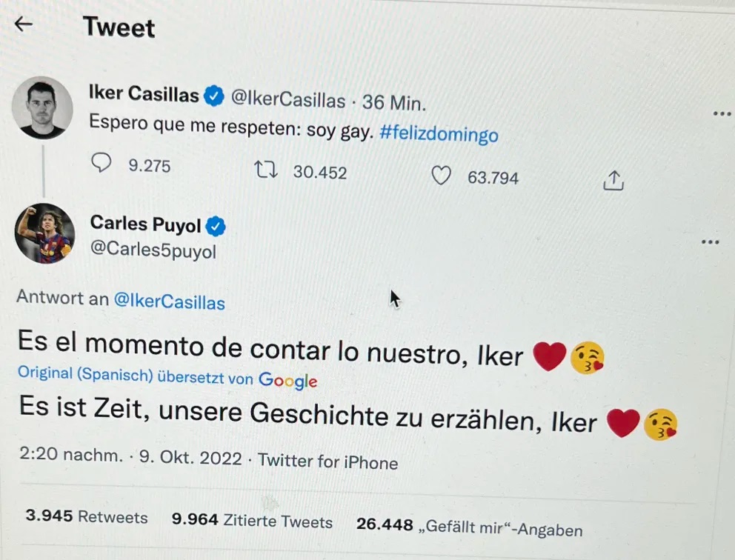
Task: Open the share icon on Casillas' tweet
Action: [x=613, y=180]
